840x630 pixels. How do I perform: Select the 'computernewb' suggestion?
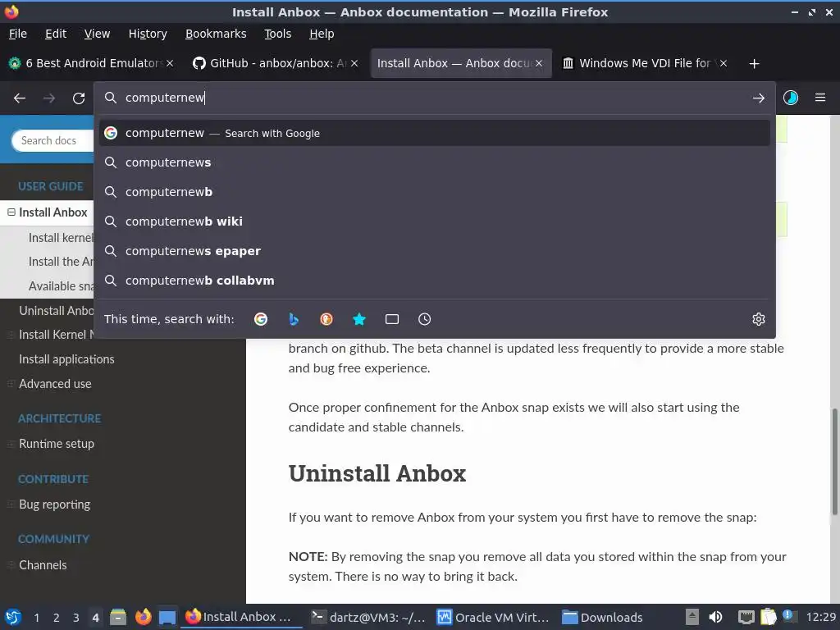(435, 192)
